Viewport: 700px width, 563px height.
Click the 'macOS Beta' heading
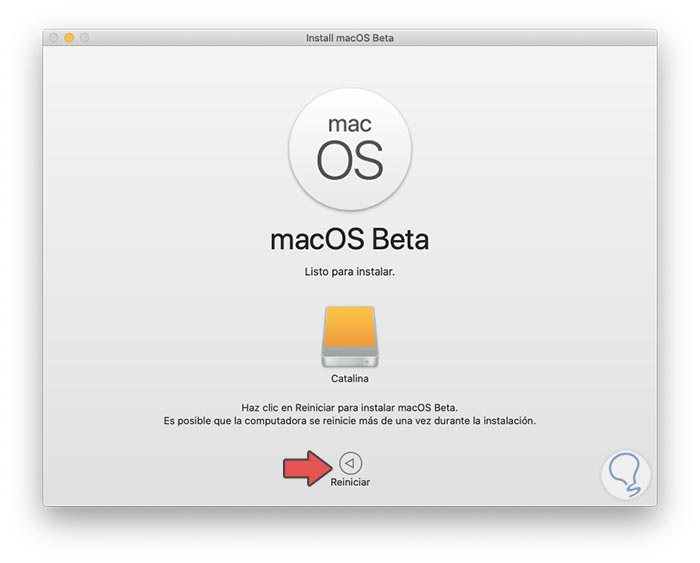tap(350, 240)
